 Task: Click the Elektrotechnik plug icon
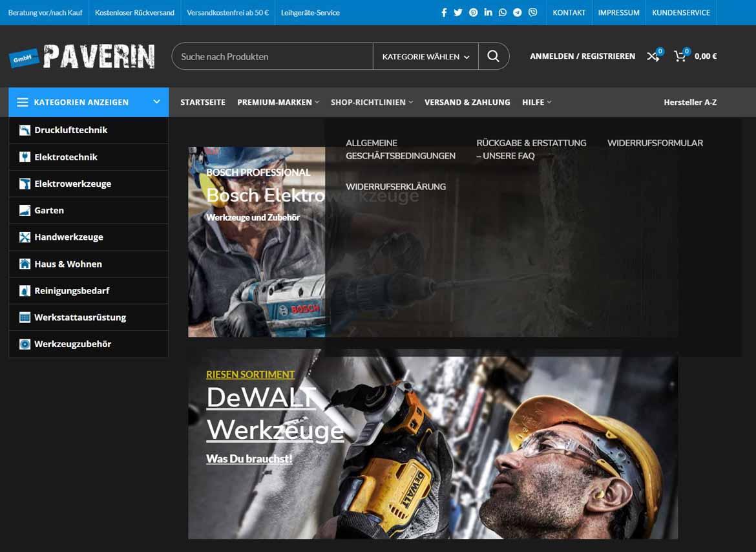[25, 156]
